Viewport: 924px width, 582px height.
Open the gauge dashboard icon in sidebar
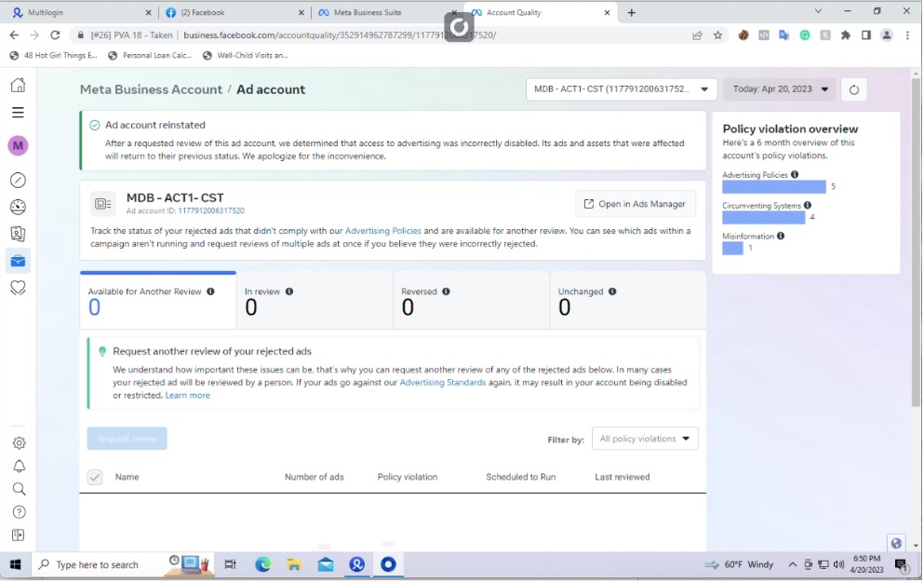point(19,207)
